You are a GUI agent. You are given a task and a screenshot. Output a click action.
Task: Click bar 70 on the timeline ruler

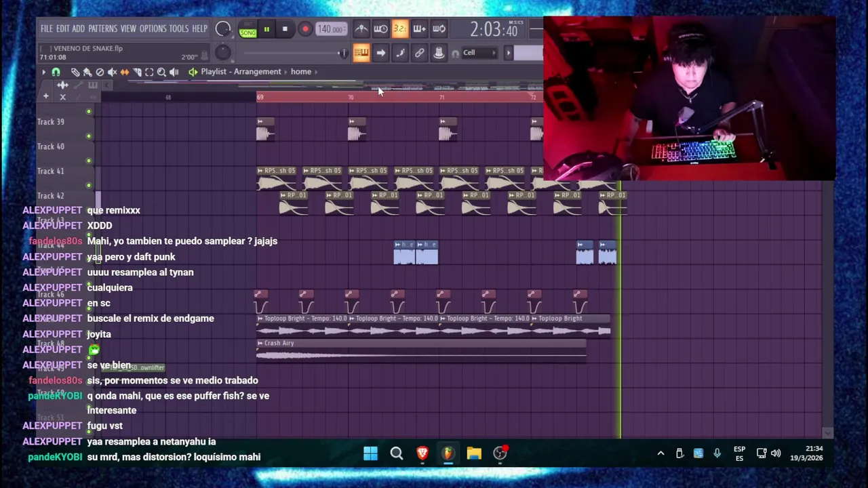tap(351, 98)
